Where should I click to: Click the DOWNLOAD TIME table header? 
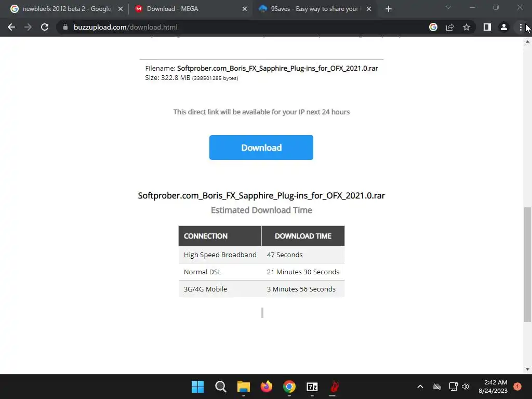(x=303, y=236)
